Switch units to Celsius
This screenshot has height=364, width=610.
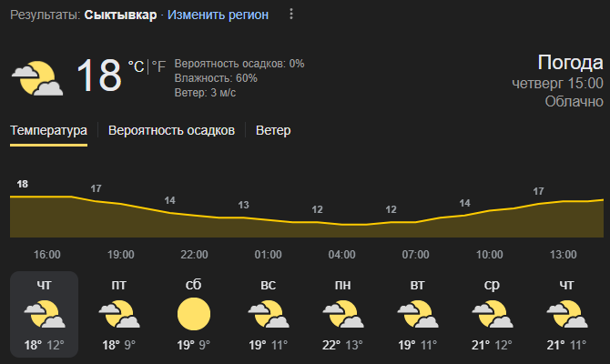tap(137, 66)
